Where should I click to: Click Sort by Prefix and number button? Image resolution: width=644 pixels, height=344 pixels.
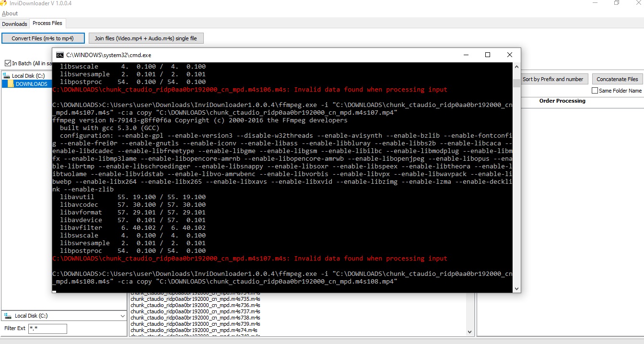[x=553, y=79]
